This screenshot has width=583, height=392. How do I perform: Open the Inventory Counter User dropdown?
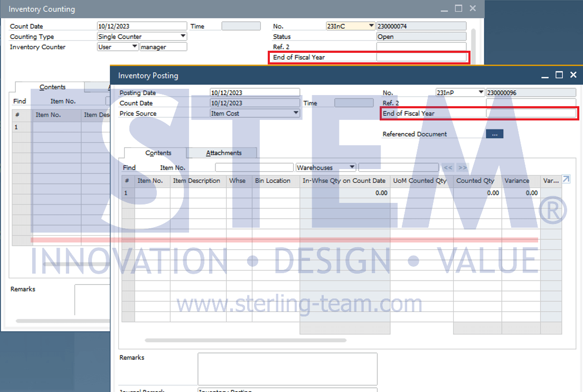117,47
